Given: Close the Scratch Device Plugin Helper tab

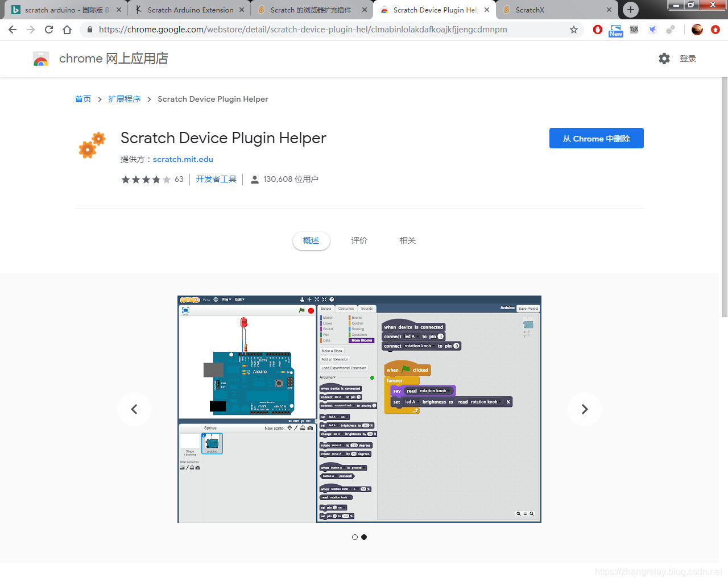Looking at the screenshot, I should click(487, 10).
